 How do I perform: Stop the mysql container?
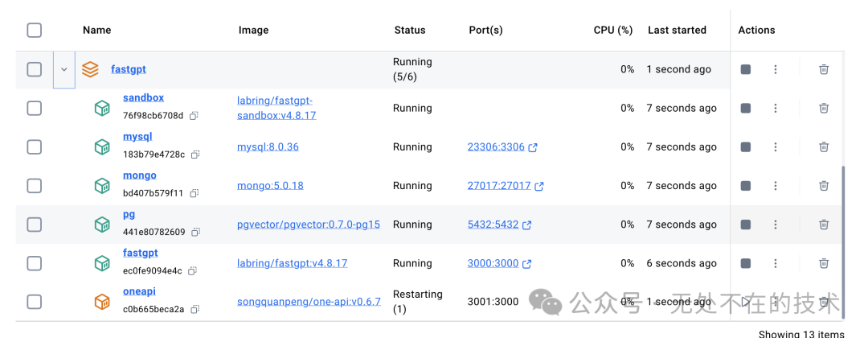click(746, 146)
